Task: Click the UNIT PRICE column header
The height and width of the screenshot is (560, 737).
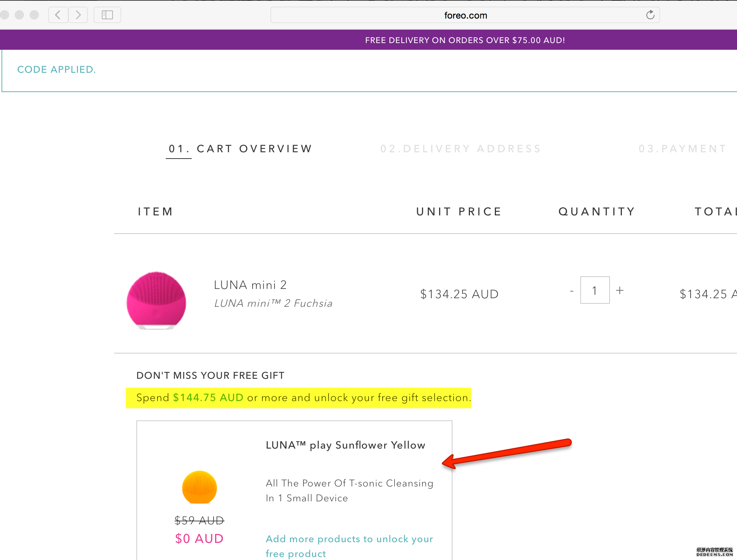Action: pyautogui.click(x=459, y=212)
